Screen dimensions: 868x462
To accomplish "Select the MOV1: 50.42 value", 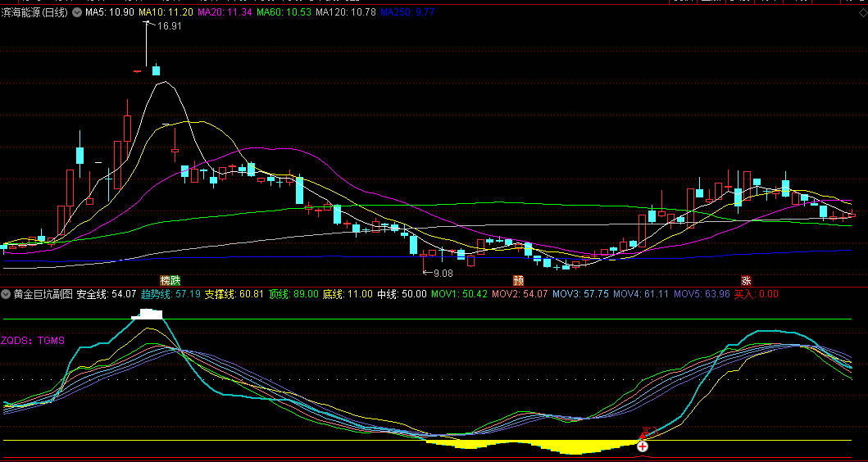I will [459, 294].
